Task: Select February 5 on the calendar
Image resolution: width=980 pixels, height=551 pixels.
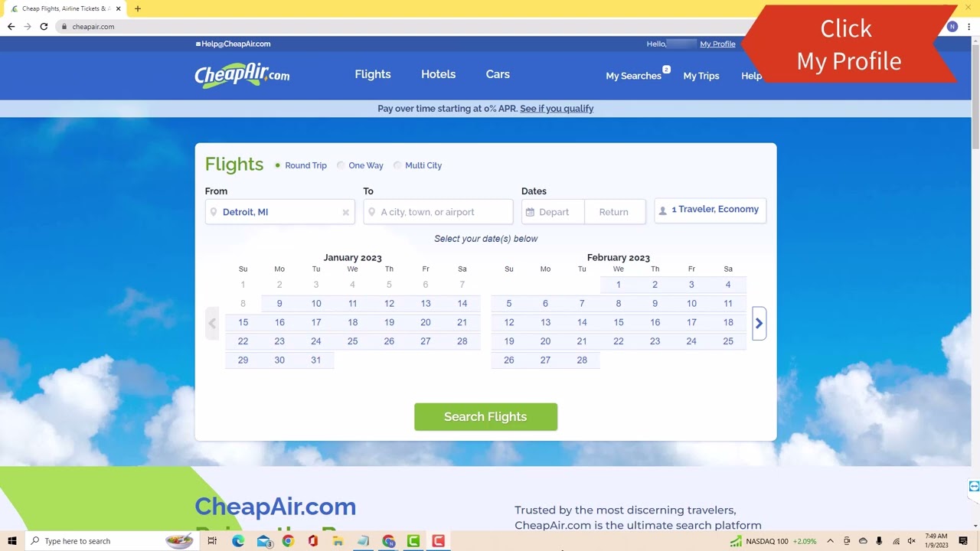Action: coord(508,304)
